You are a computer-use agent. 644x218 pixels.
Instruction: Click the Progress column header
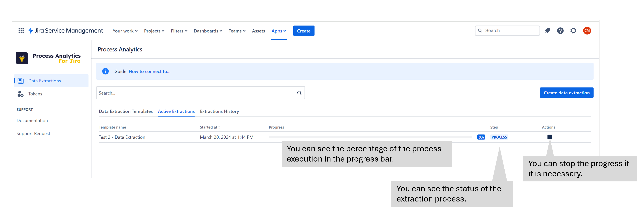pyautogui.click(x=276, y=127)
